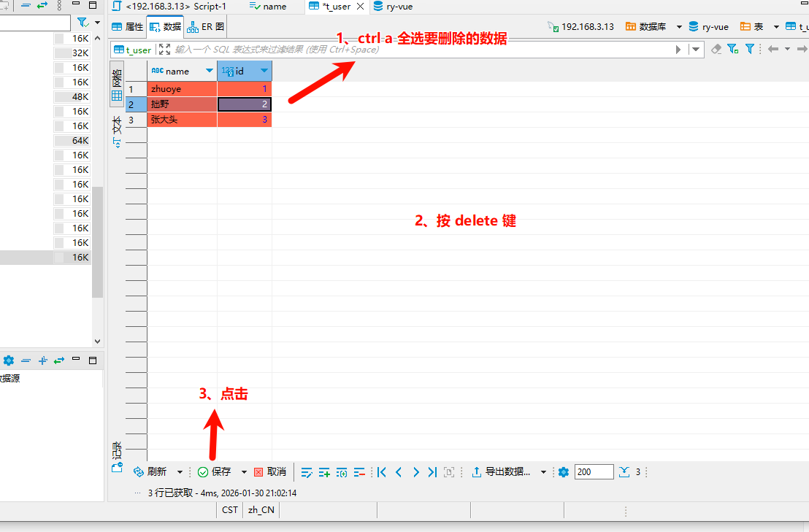Go to the first row with navigation icon

[382, 472]
